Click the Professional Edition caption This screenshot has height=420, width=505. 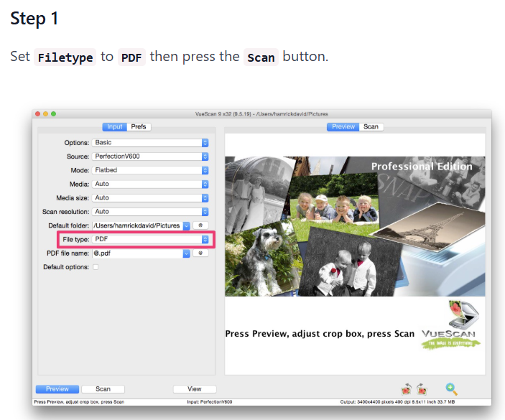(422, 167)
